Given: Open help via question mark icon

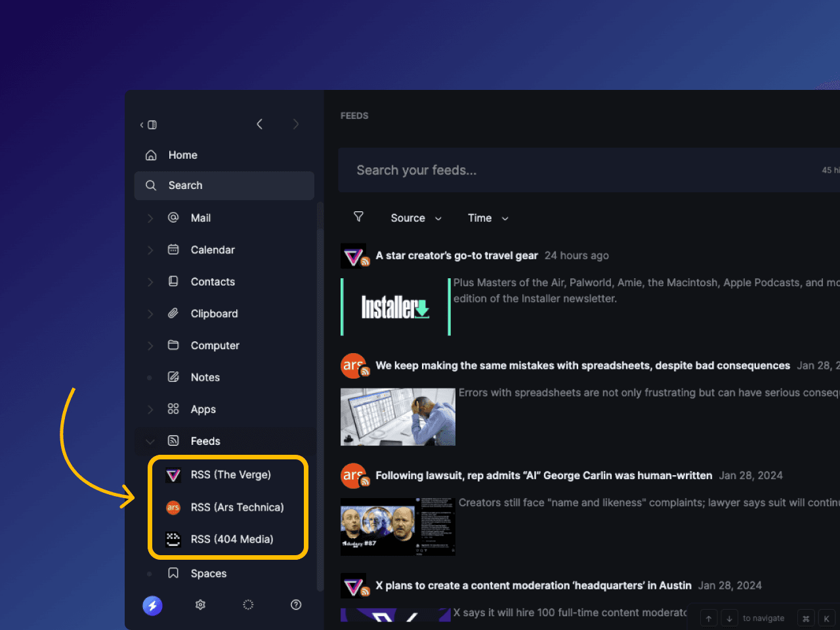Looking at the screenshot, I should (x=296, y=605).
